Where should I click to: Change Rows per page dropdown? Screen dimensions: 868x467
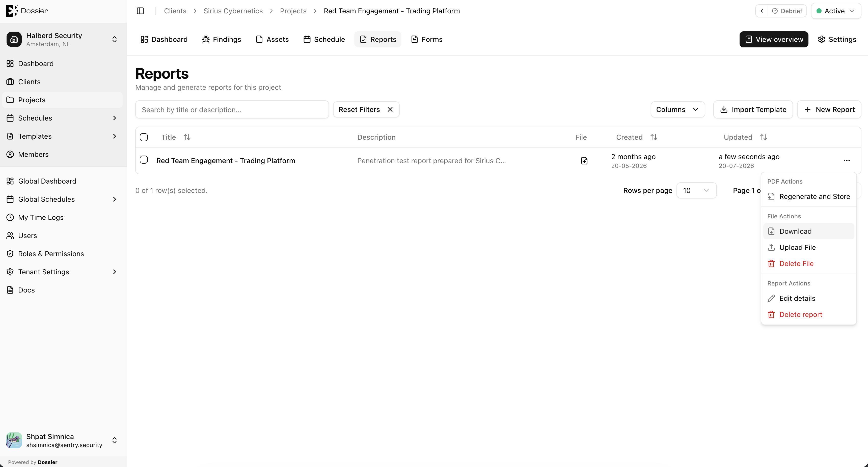point(696,191)
